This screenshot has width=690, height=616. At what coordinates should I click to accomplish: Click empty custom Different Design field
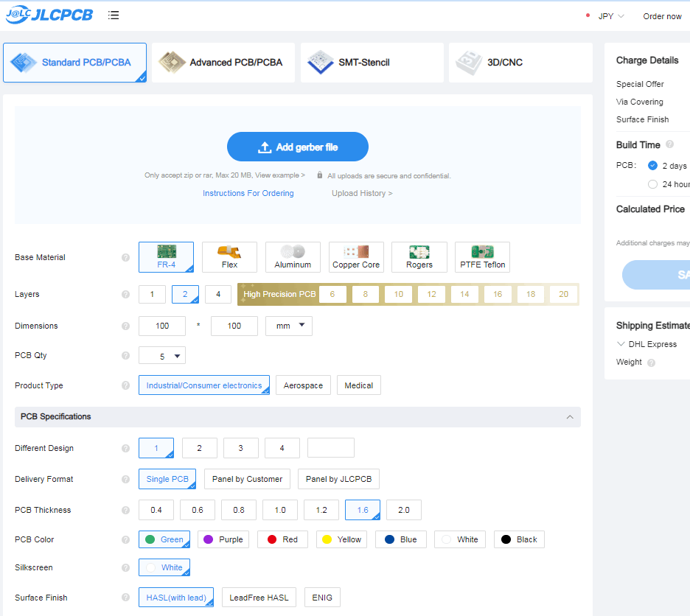(x=331, y=448)
